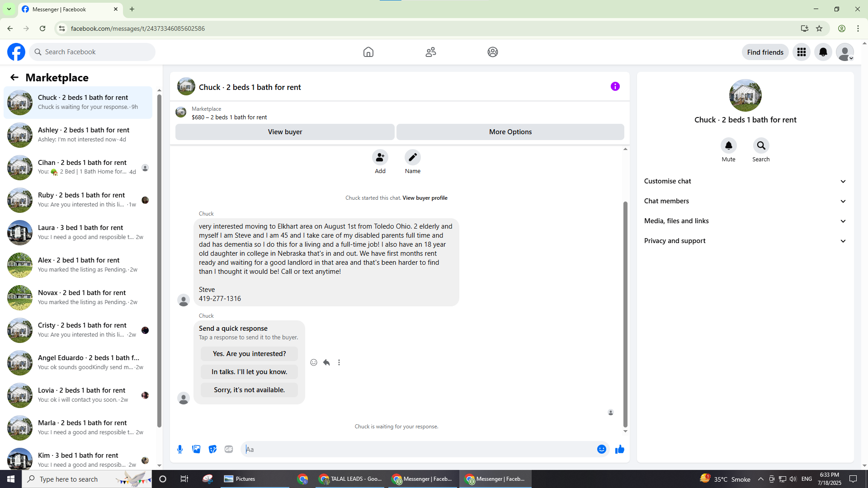Attach a photo using the image icon

click(196, 449)
